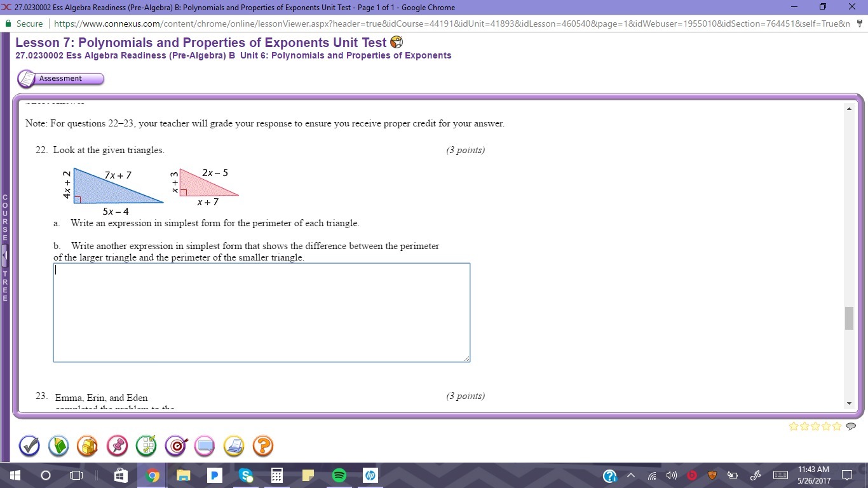Click the text 'Look at the given triangles.'
868x488 pixels.
109,151
